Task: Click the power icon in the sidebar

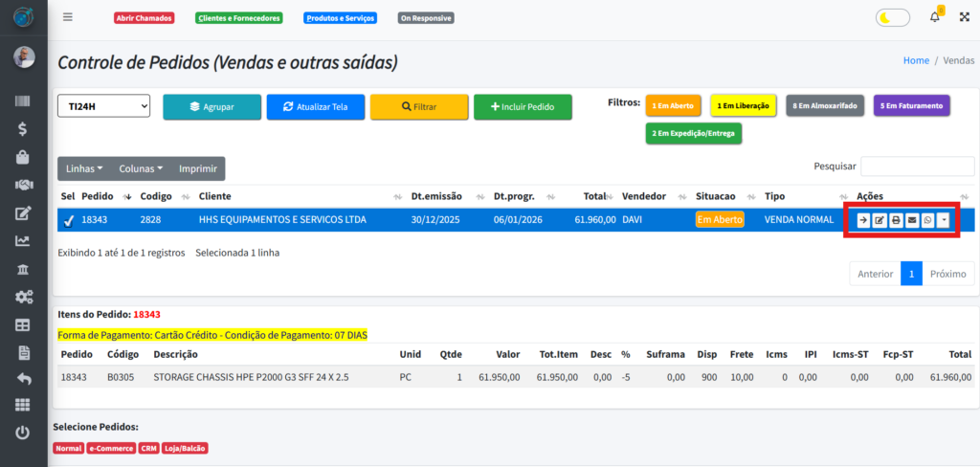Action: pyautogui.click(x=23, y=433)
